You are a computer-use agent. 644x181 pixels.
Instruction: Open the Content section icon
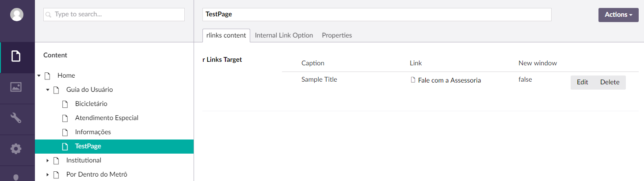[16, 57]
